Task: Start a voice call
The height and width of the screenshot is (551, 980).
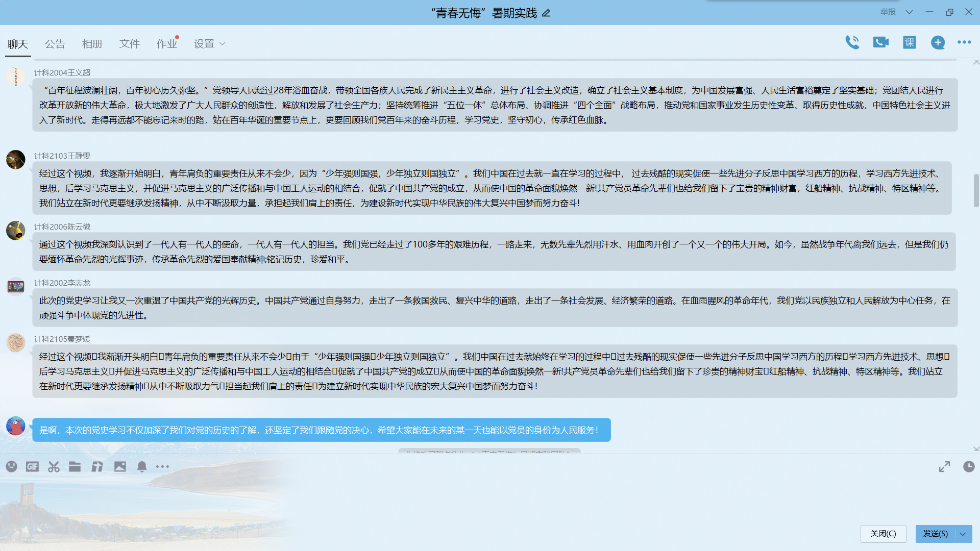Action: click(852, 42)
